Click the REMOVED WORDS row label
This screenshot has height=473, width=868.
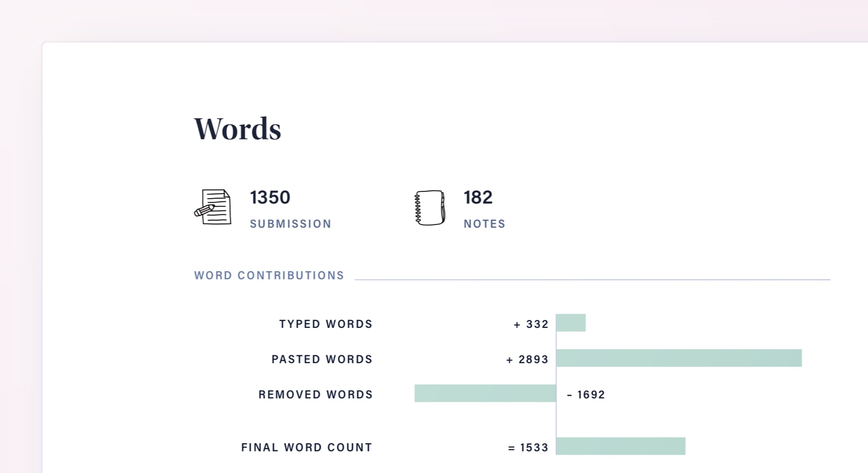pyautogui.click(x=315, y=395)
